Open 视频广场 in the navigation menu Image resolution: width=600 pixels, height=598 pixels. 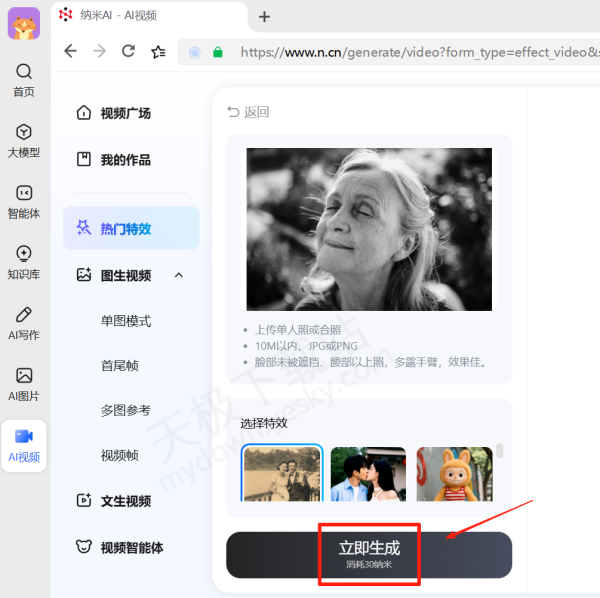click(125, 113)
